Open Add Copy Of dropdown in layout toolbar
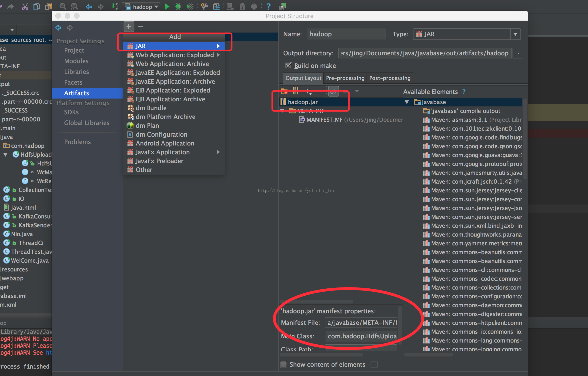The height and width of the screenshot is (376, 588). pos(309,92)
